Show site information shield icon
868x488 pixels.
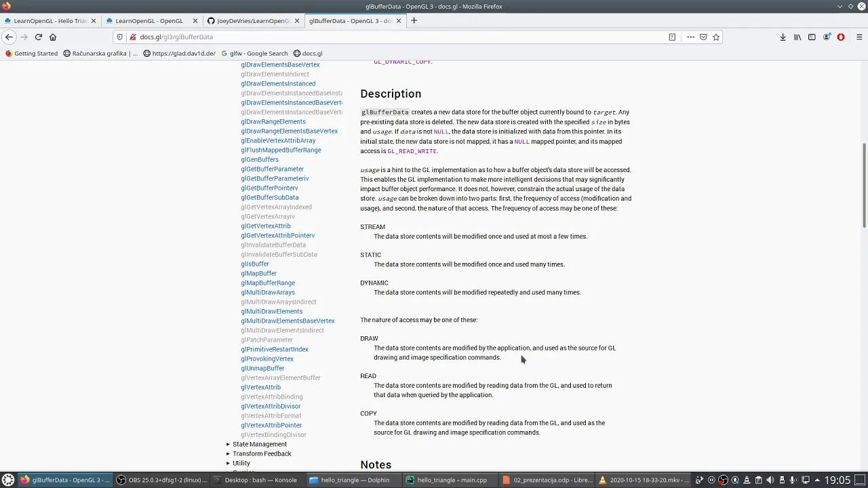tap(120, 37)
